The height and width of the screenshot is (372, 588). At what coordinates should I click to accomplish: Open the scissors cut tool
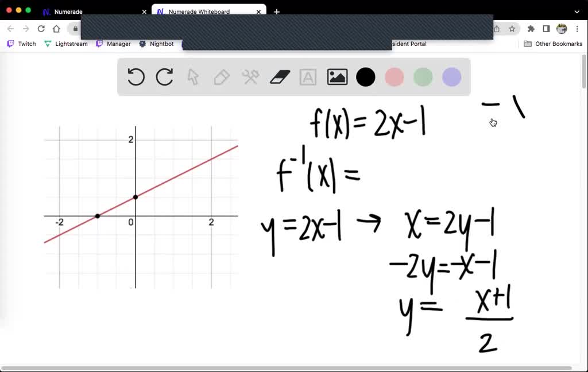coord(250,77)
